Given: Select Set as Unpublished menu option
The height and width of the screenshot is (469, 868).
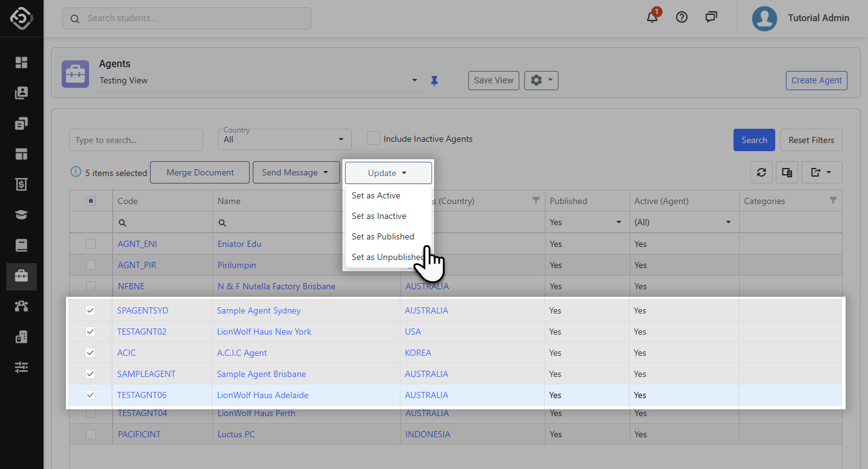Looking at the screenshot, I should click(387, 257).
